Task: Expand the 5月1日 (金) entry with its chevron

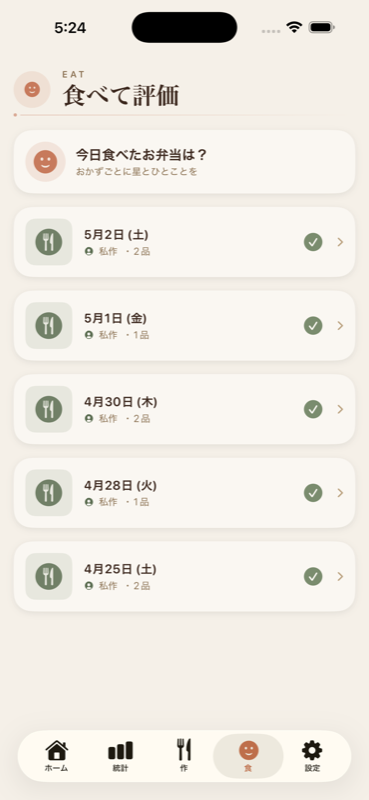Action: tap(340, 326)
